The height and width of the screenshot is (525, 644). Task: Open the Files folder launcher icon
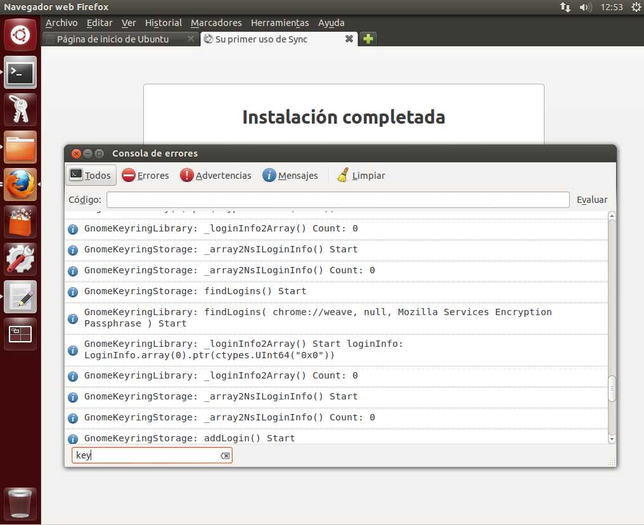tap(20, 147)
